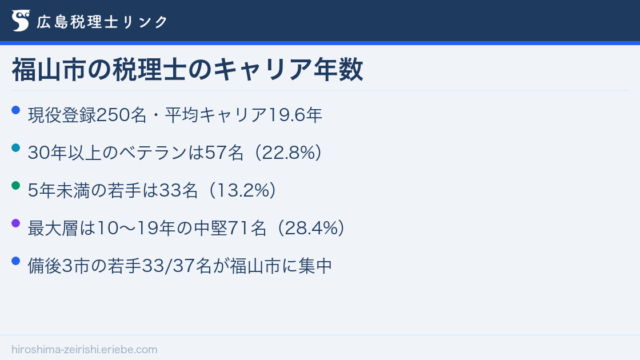Click the blue bullet beside 現役登録250名

point(16,110)
